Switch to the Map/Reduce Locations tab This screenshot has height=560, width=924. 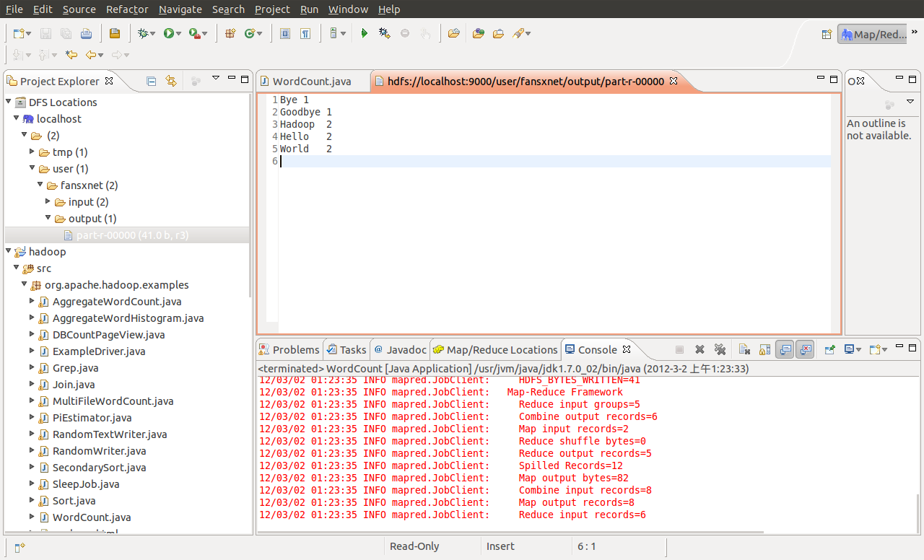point(495,349)
